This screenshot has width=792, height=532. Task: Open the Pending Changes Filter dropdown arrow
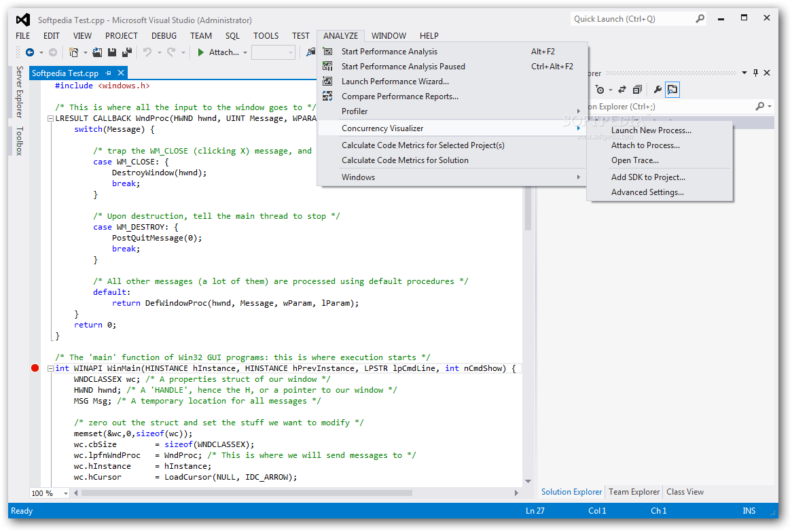[610, 90]
